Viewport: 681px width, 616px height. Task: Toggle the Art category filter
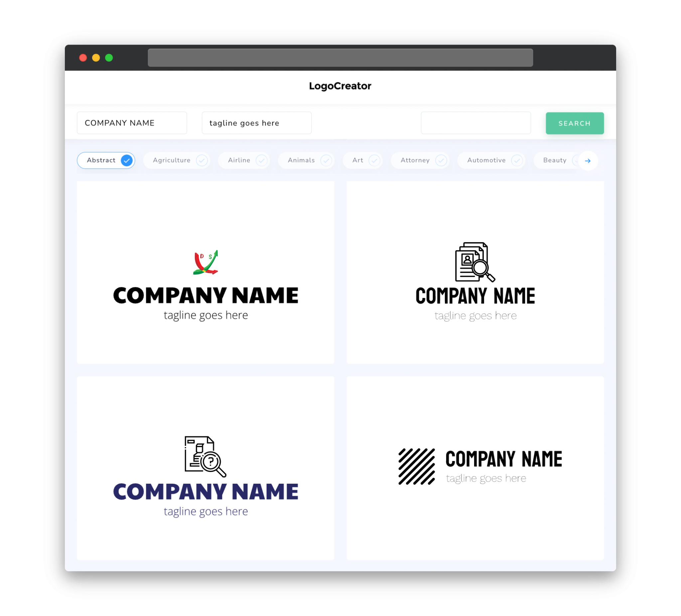[x=363, y=160]
